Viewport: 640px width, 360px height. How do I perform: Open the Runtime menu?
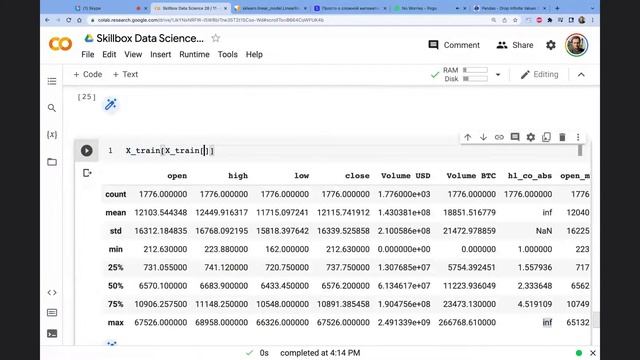tap(194, 54)
